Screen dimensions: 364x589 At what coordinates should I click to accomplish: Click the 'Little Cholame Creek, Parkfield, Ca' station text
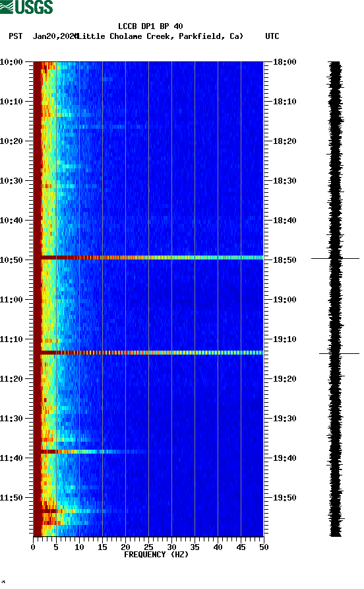160,36
